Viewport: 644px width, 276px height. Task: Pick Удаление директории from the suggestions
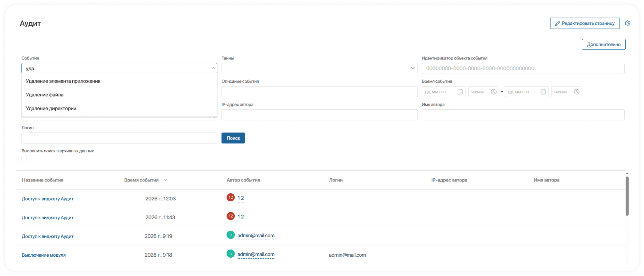click(x=51, y=108)
